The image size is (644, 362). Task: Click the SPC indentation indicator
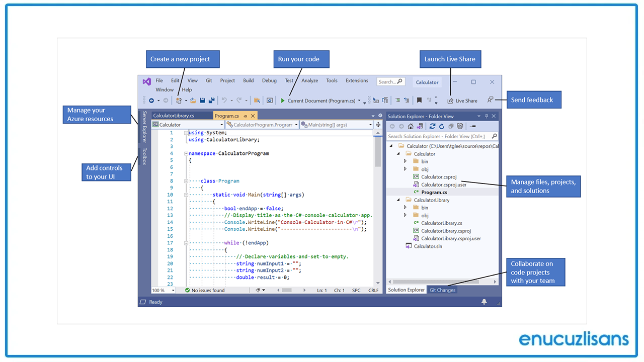click(x=356, y=290)
